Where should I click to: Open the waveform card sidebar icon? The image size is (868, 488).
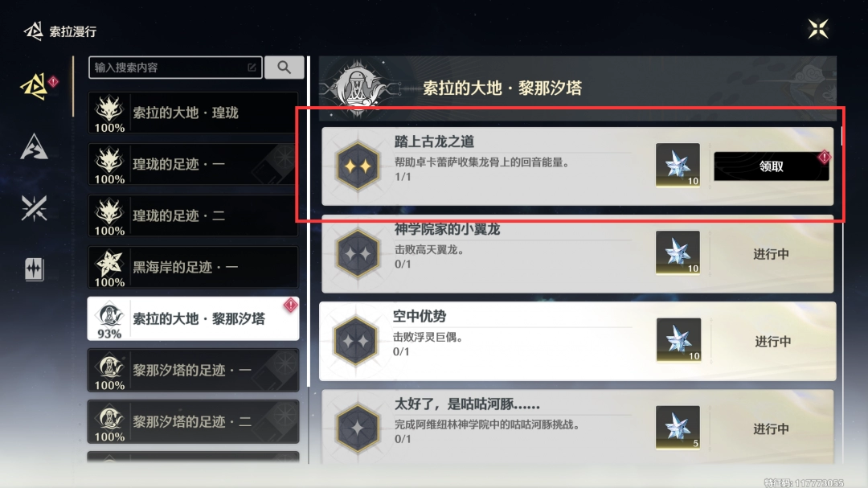34,269
